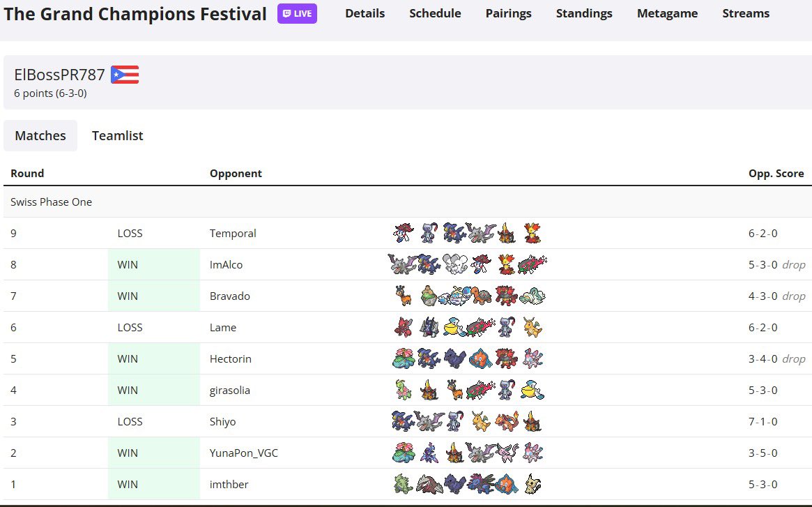Click Sylveon icon in Hectorin's team

[x=533, y=358]
